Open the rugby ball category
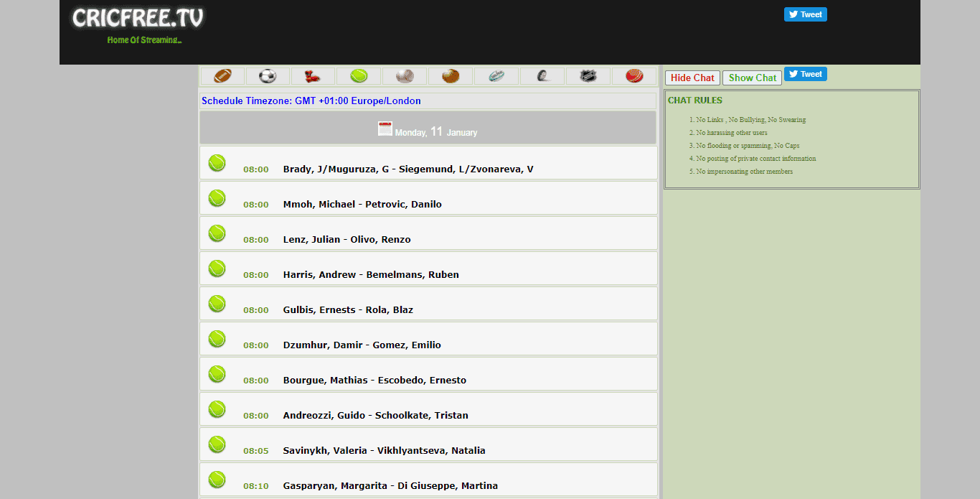Image resolution: width=980 pixels, height=499 pixels. coord(496,76)
